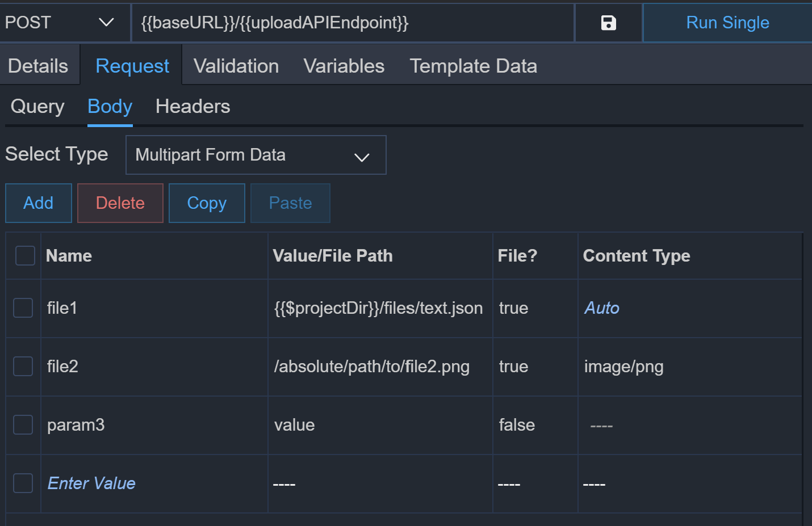This screenshot has width=812, height=526.
Task: Click the Add button to create a row
Action: click(38, 203)
